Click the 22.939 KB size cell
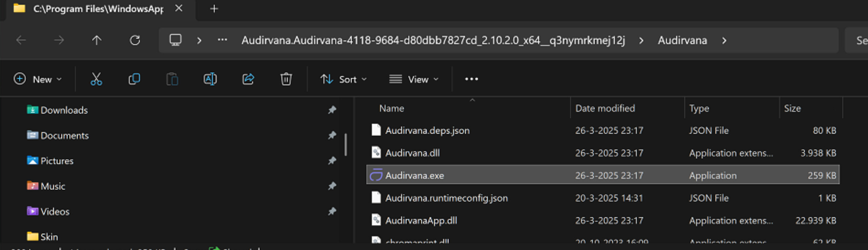This screenshot has height=250, width=868. pyautogui.click(x=816, y=220)
